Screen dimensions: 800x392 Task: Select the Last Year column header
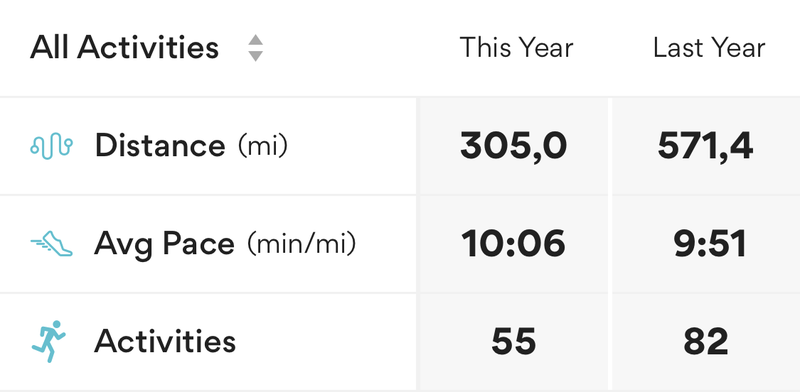point(709,47)
